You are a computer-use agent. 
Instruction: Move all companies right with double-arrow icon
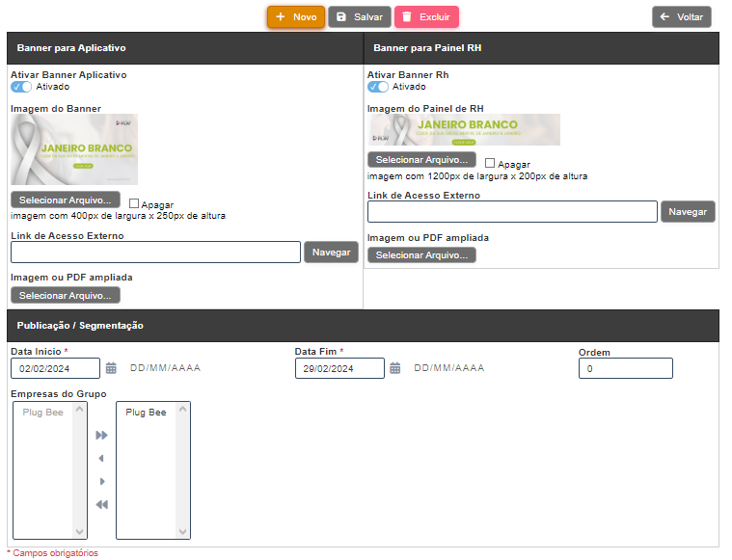tap(101, 436)
